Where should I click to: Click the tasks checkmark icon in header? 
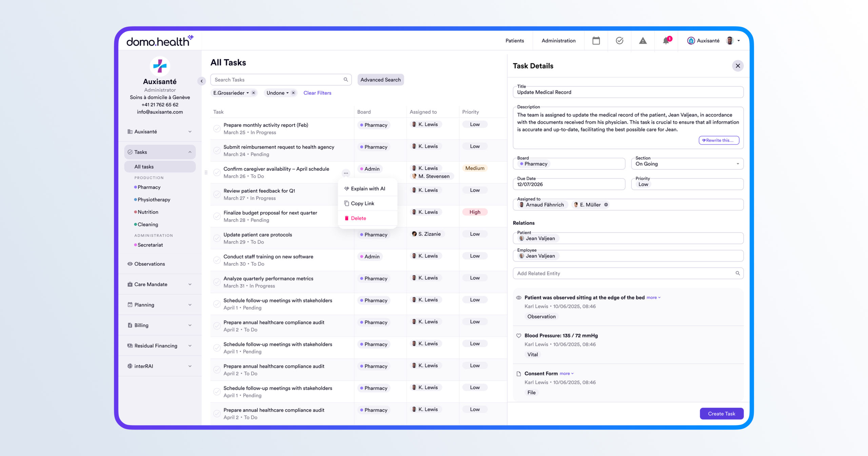pos(619,41)
